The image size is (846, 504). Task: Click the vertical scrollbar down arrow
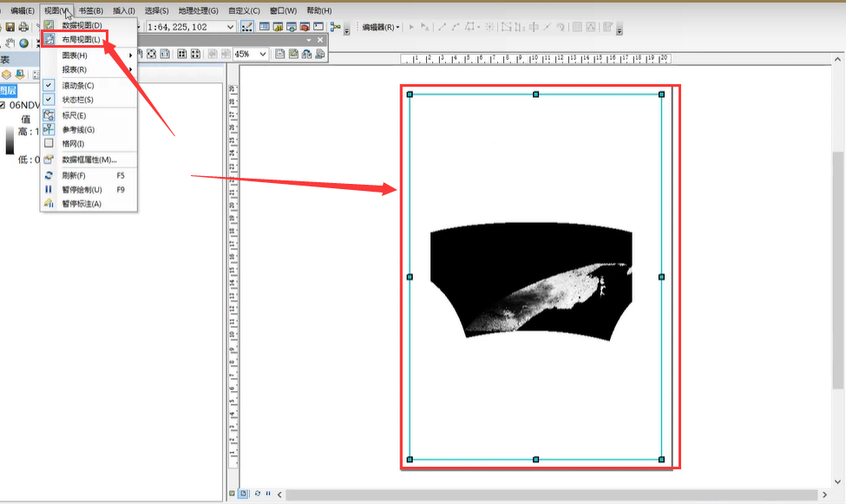click(837, 481)
